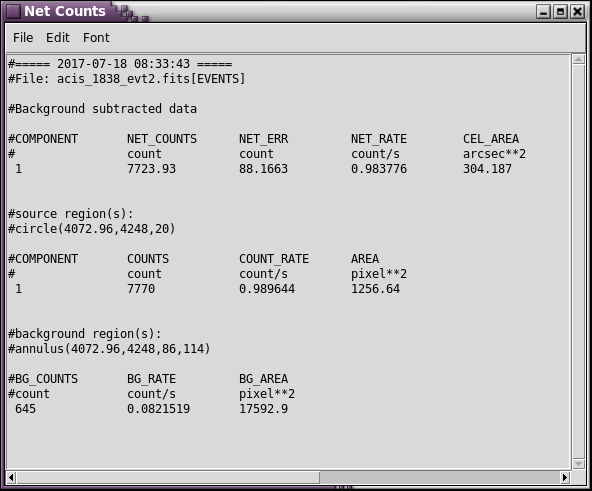Click the background rate value 0.0821519

(x=158, y=409)
